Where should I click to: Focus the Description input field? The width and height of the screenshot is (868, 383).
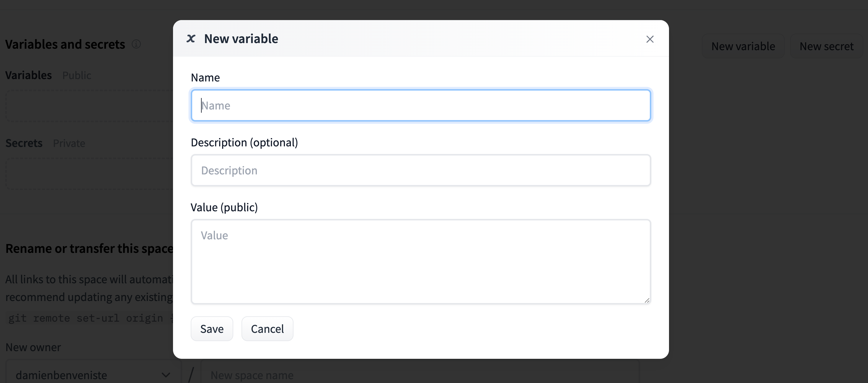pyautogui.click(x=421, y=170)
